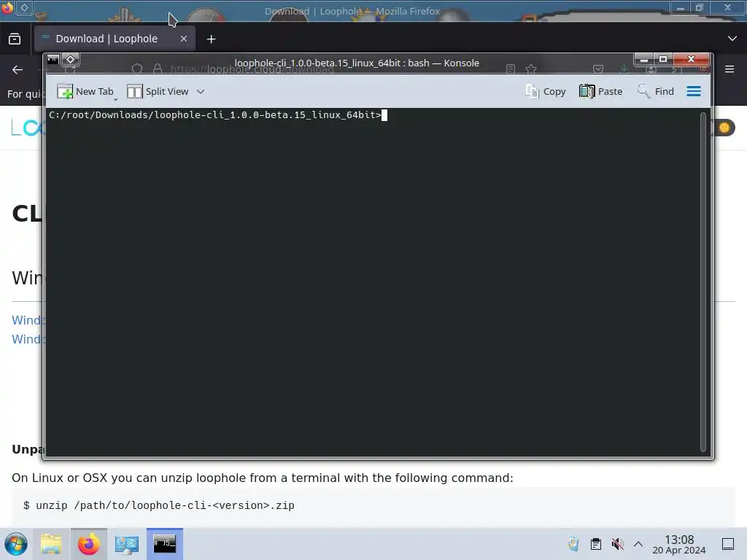Image resolution: width=747 pixels, height=560 pixels.
Task: Open a New Tab in Konsole
Action: pos(85,91)
